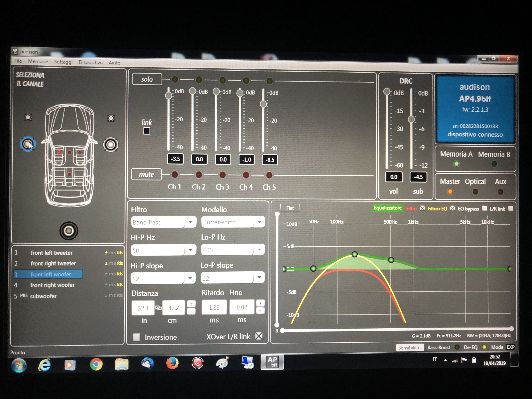Enable the Inversione checkbox
The image size is (532, 399).
136,337
